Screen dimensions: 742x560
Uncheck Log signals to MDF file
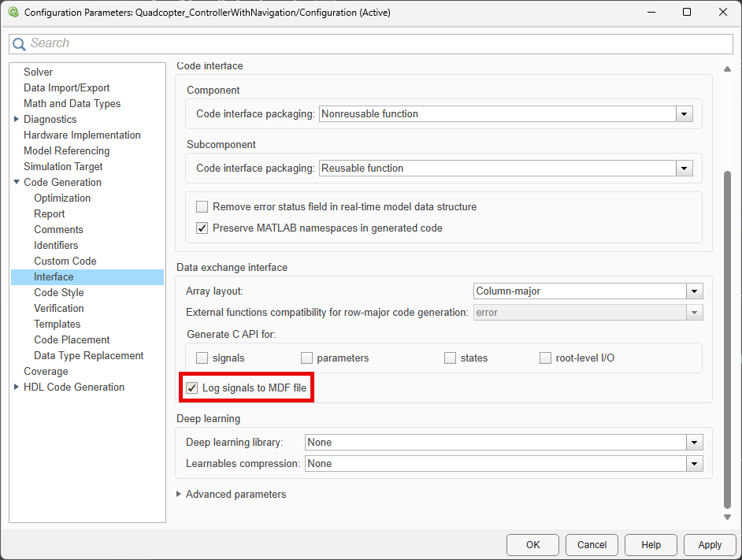[x=191, y=388]
